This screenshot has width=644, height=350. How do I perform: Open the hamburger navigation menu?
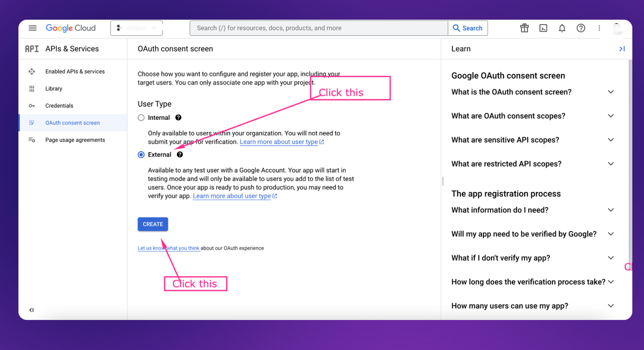pyautogui.click(x=33, y=28)
